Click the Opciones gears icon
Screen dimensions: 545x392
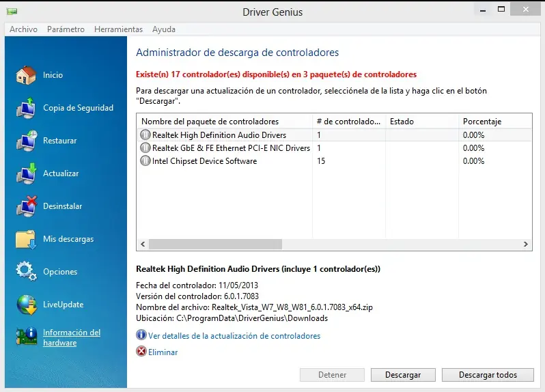[x=27, y=271]
